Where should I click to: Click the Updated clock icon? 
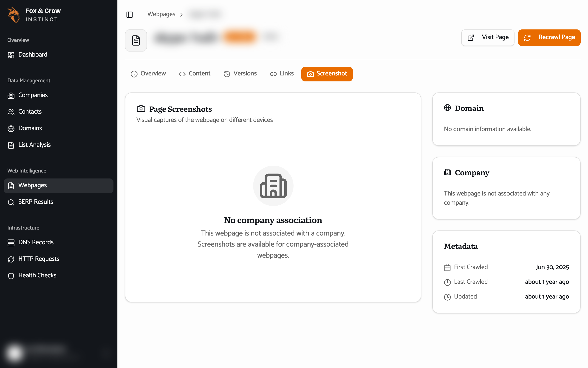click(447, 297)
